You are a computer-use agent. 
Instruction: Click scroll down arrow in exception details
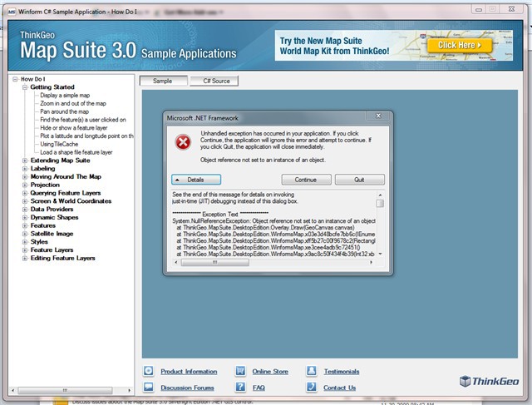click(380, 254)
